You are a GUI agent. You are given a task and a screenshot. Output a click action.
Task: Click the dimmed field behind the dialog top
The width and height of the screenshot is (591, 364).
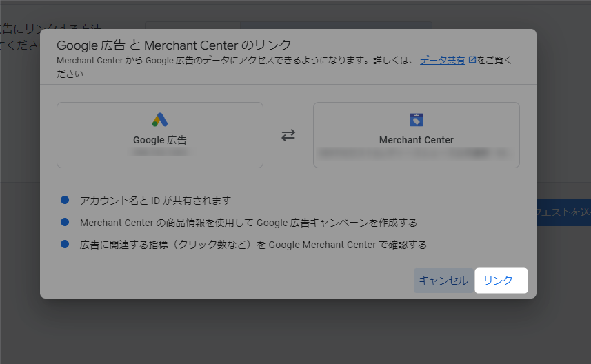[290, 25]
